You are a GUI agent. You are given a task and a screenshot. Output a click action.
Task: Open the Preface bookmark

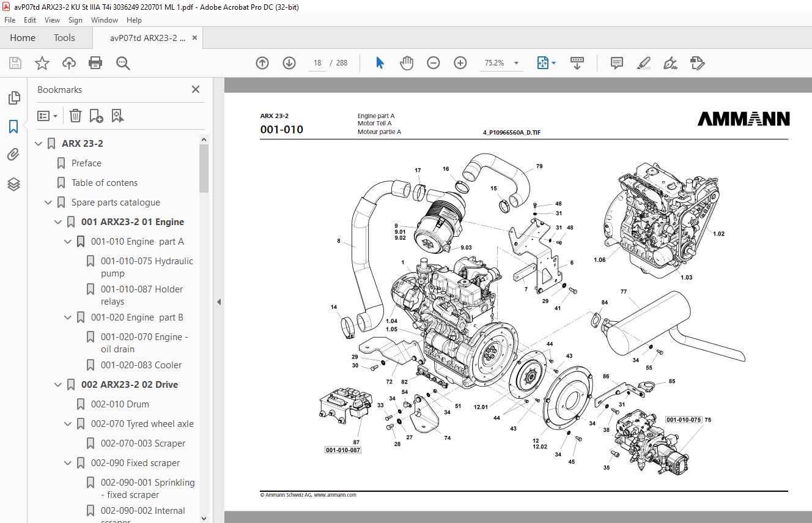click(86, 163)
